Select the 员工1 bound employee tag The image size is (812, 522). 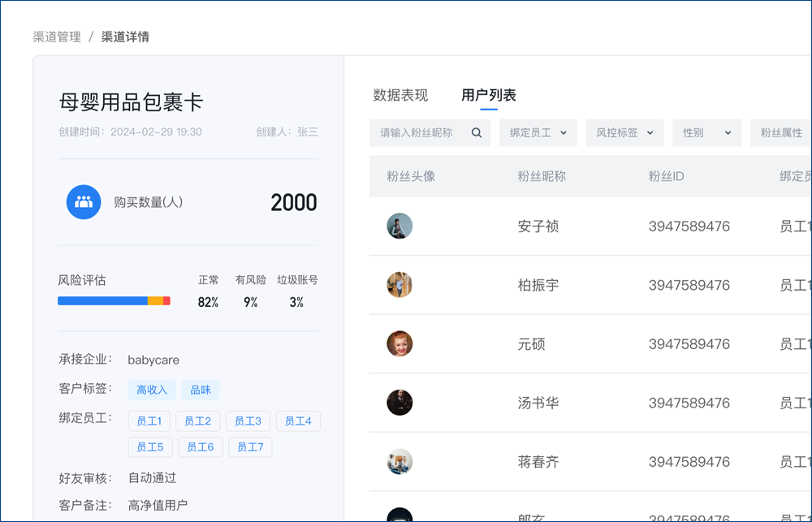(x=149, y=421)
